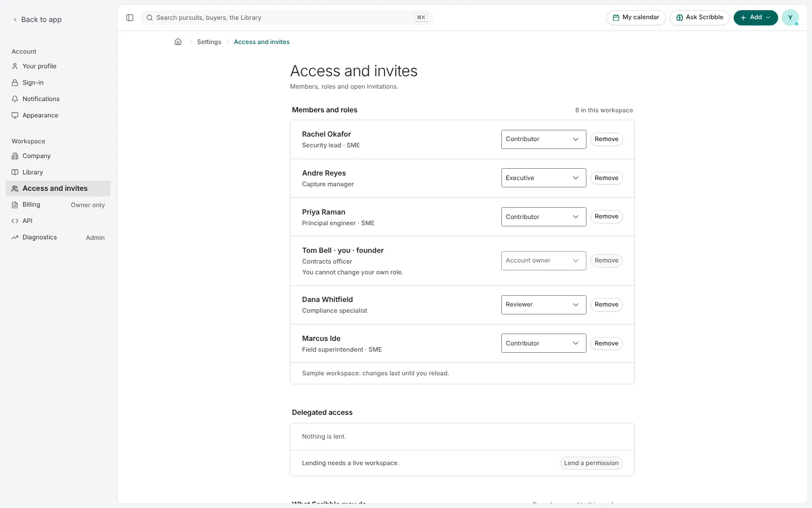Click Lend a permission button
The height and width of the screenshot is (508, 812).
592,463
